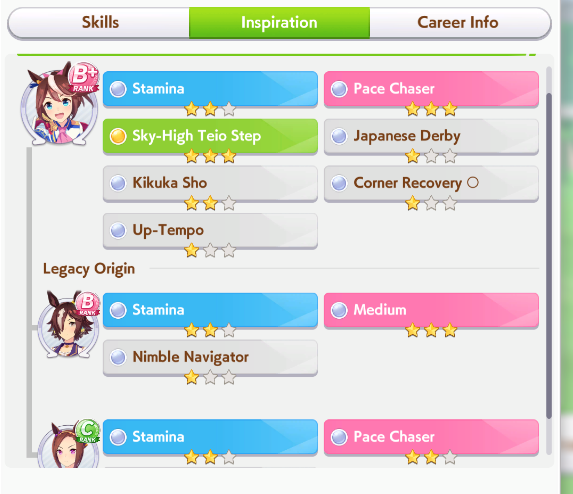Select the Nimble Navigator skill spark
This screenshot has width=573, height=494.
click(210, 357)
